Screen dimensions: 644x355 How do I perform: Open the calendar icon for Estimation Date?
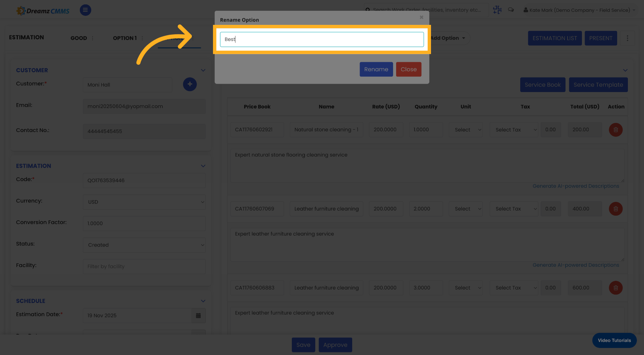198,315
